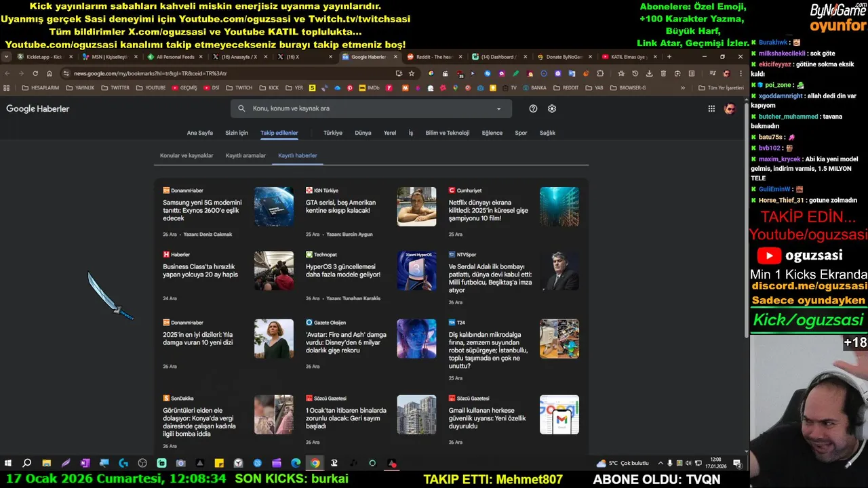Open the Sizin için section
The height and width of the screenshot is (488, 868).
237,133
